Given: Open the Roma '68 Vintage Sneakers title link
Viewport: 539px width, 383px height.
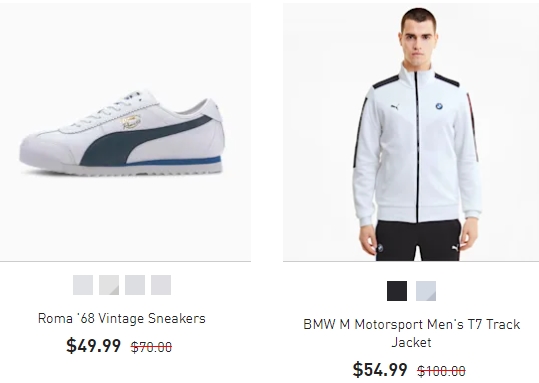Looking at the screenshot, I should [122, 318].
